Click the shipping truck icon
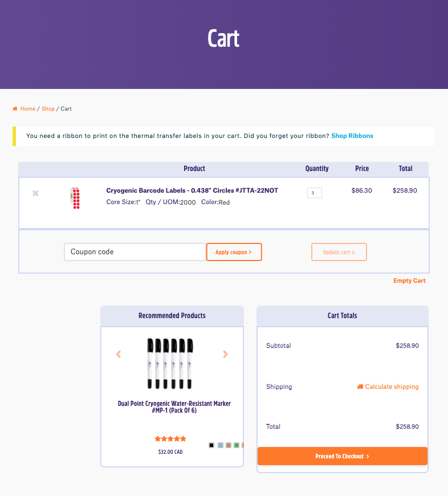 pos(360,387)
